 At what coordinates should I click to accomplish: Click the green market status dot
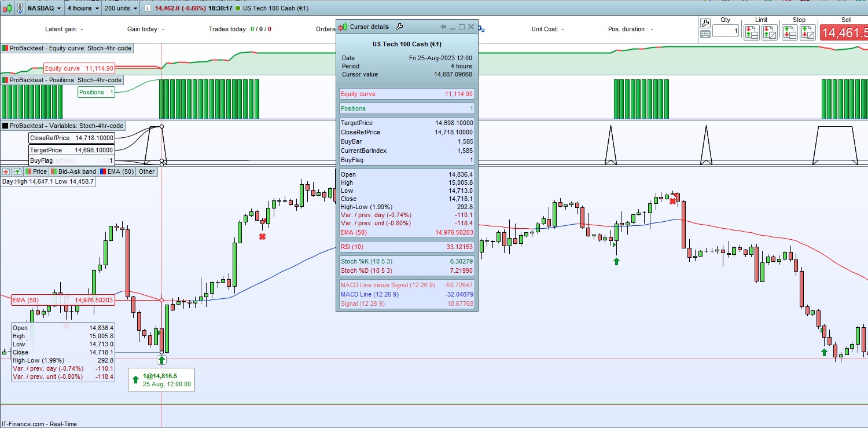click(x=238, y=9)
